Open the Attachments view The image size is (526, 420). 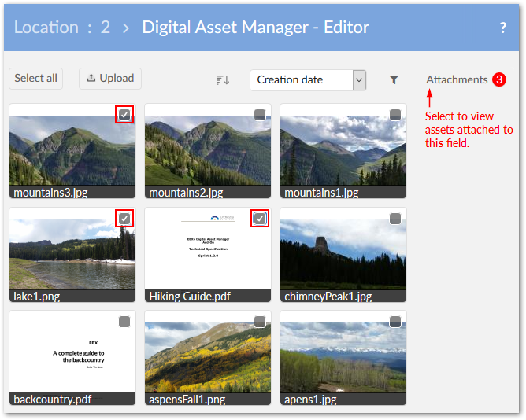(457, 79)
